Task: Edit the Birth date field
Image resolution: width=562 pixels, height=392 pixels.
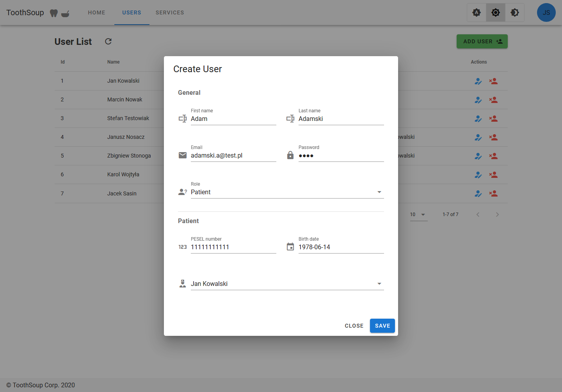Action: click(341, 247)
